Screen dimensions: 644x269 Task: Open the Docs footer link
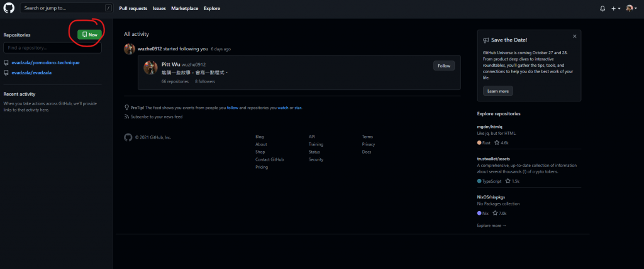(367, 152)
